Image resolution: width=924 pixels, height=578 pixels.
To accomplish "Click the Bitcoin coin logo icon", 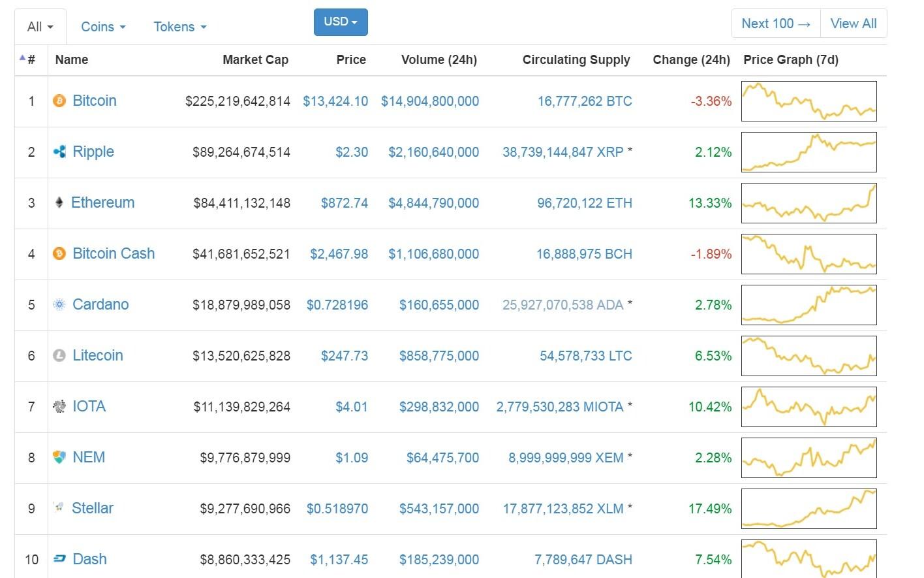I will coord(59,101).
